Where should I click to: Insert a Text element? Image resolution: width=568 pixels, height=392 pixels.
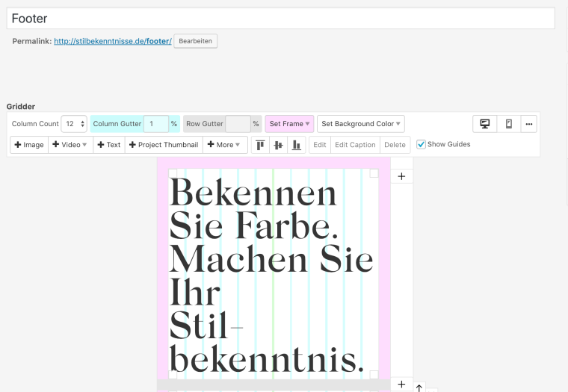[109, 145]
